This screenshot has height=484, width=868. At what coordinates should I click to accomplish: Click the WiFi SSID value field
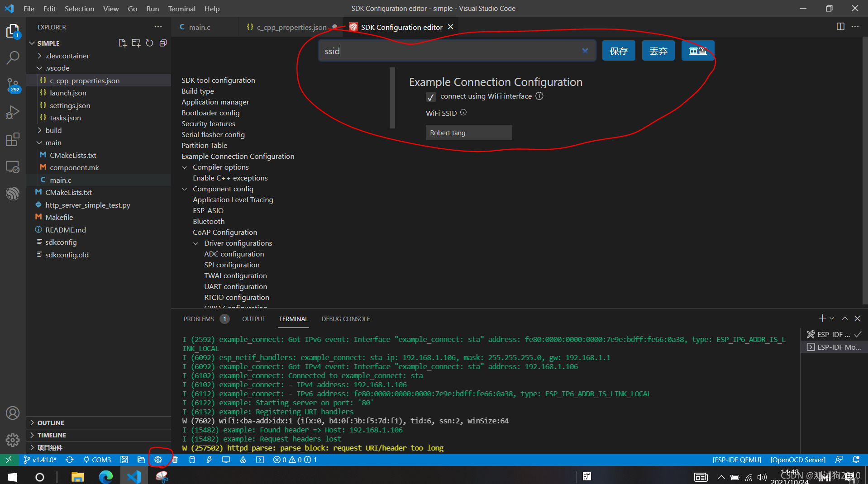point(469,133)
